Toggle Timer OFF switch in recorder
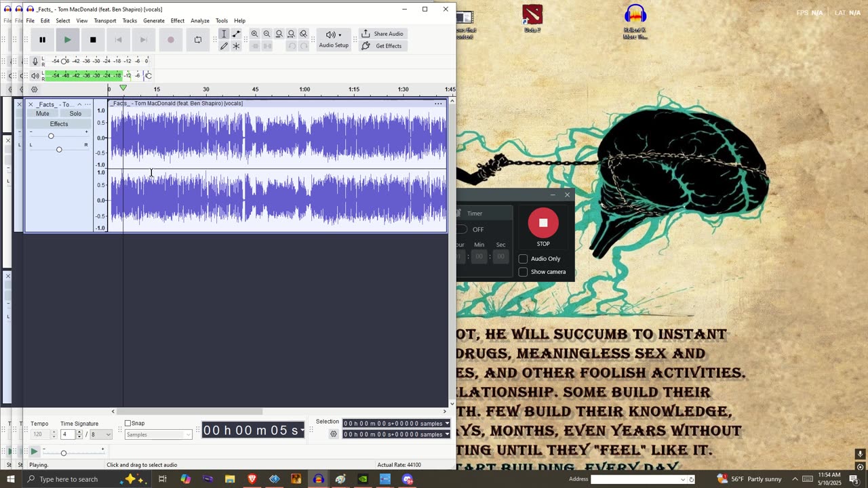The width and height of the screenshot is (868, 488). [x=462, y=229]
